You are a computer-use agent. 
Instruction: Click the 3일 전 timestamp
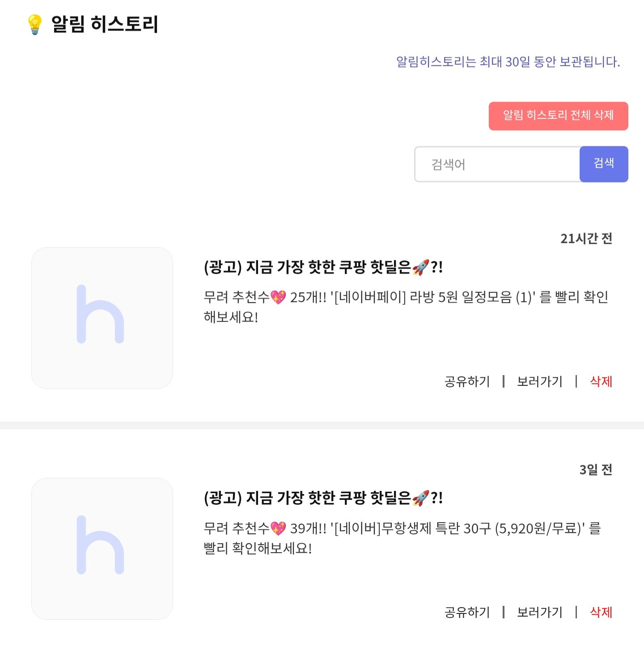click(x=596, y=469)
